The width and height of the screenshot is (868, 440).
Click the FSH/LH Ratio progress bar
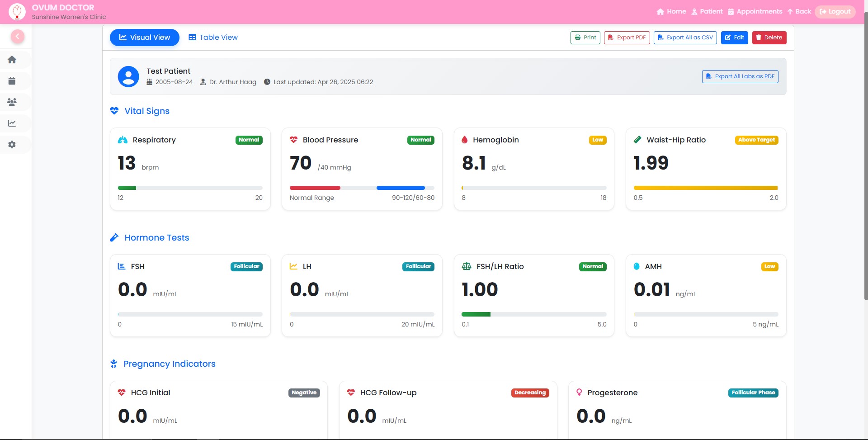533,314
